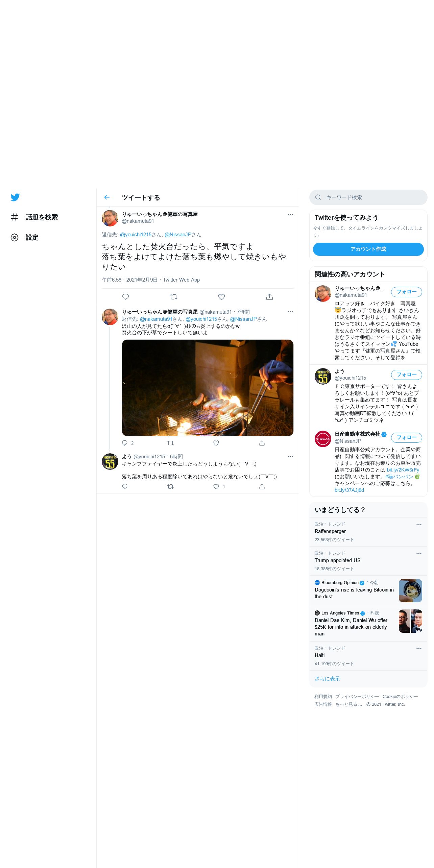
Task: Like the main tweet with heart icon
Action: [x=221, y=297]
